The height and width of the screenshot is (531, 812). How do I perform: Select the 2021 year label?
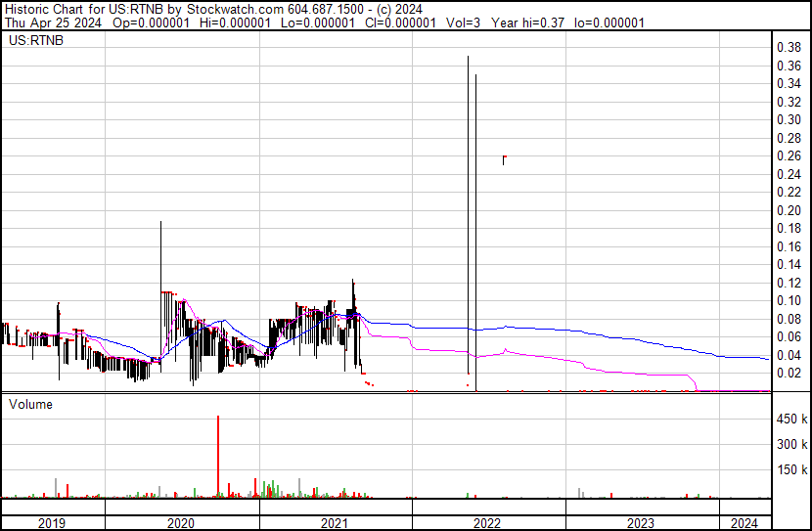pyautogui.click(x=335, y=523)
